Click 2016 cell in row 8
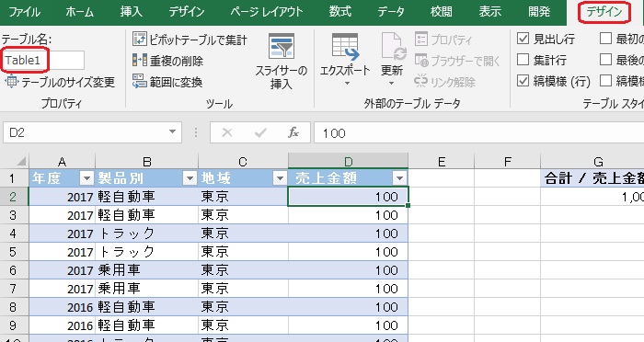Screen dimensions: 644x342 (x=62, y=307)
